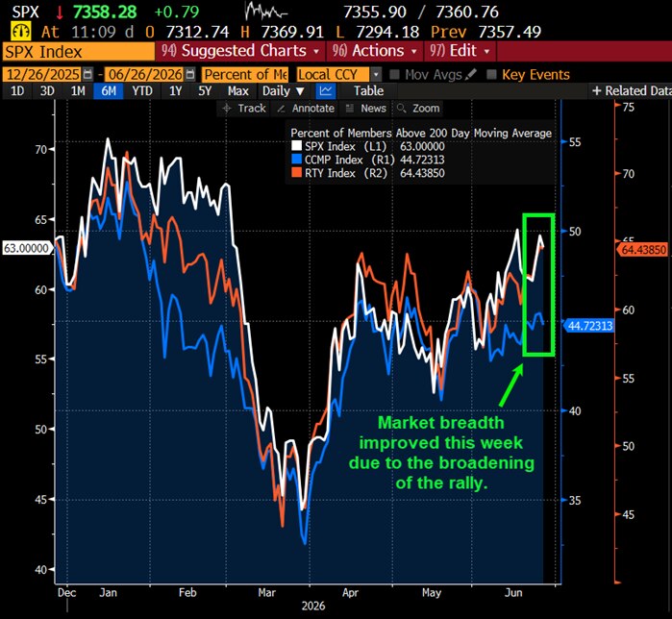Click the Track crosshair tool
Viewport: 672px width, 619px height.
(x=244, y=109)
